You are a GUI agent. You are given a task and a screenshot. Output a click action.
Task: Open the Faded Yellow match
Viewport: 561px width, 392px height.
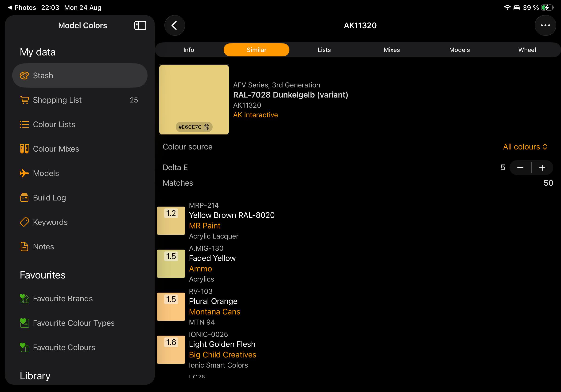point(358,264)
